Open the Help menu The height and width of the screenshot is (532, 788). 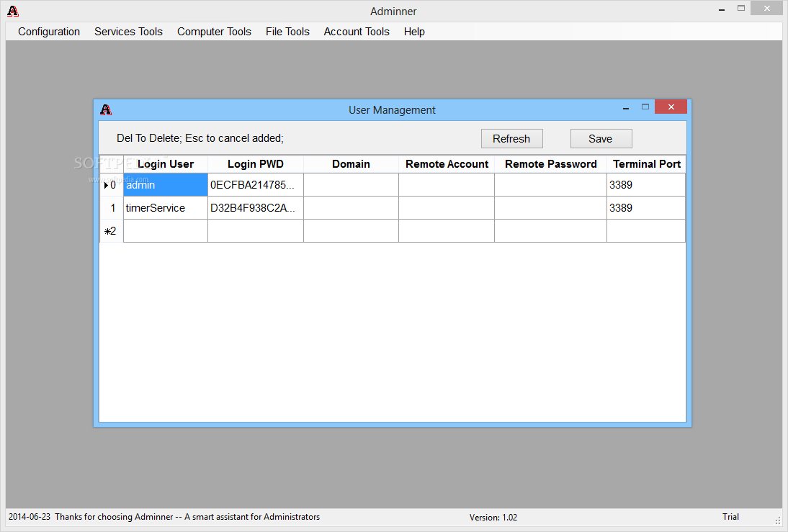[x=414, y=32]
